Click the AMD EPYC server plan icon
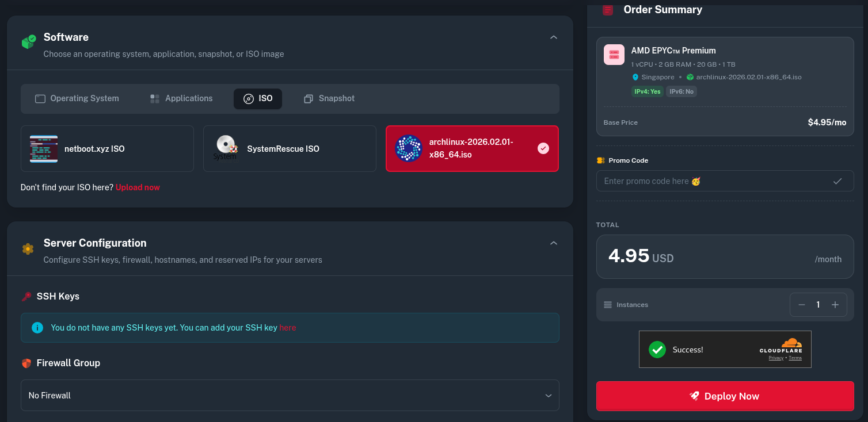Viewport: 868px width, 422px height. point(614,55)
